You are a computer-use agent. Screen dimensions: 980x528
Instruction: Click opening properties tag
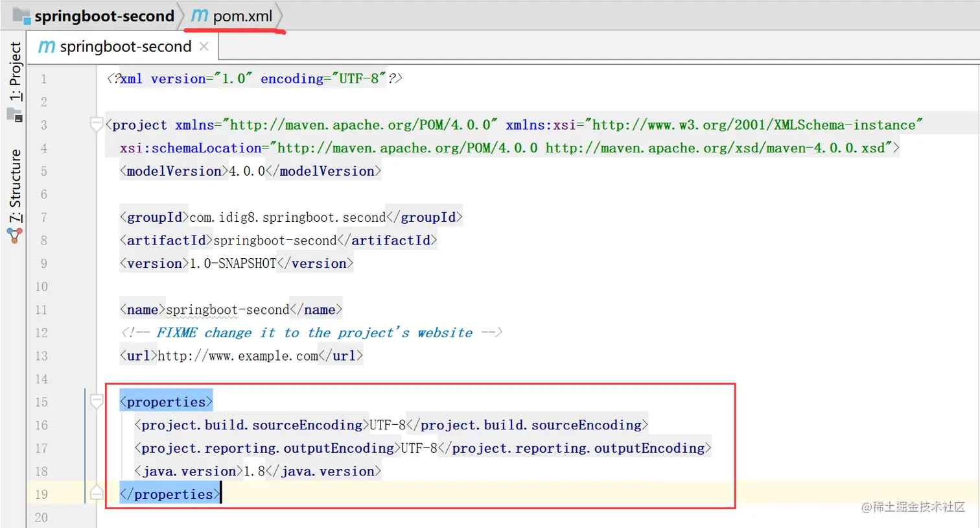pos(166,402)
